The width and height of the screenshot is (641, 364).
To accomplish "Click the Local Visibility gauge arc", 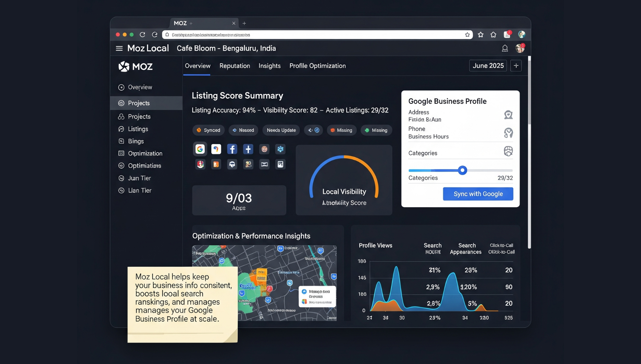I will tap(344, 176).
